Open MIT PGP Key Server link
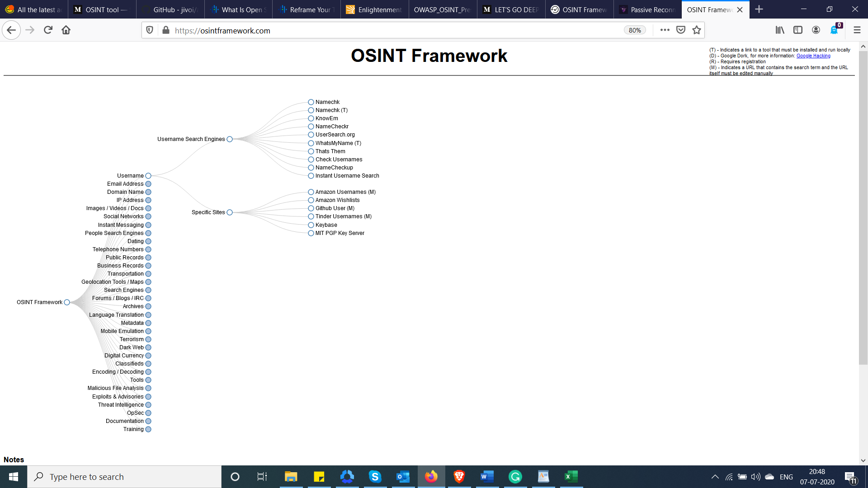This screenshot has height=488, width=868. point(340,233)
